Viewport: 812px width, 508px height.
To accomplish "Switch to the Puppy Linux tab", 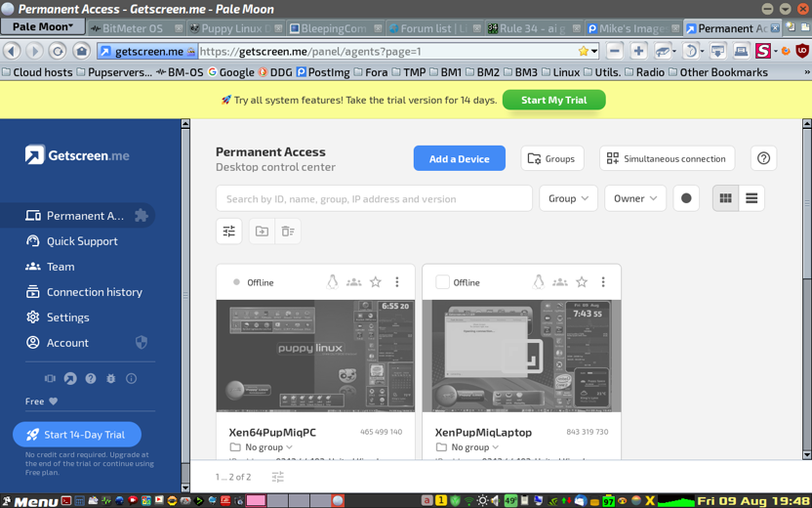I will point(235,28).
